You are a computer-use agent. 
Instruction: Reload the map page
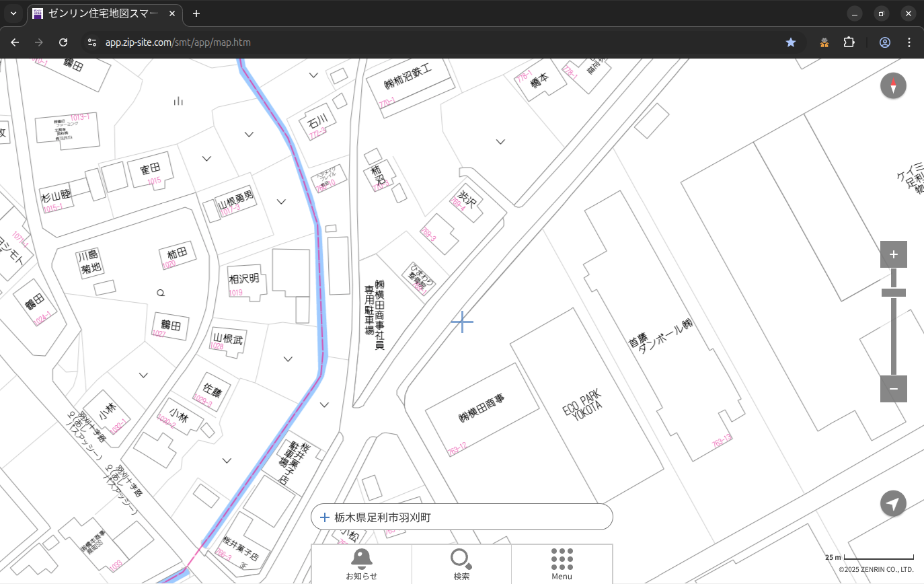[x=63, y=42]
